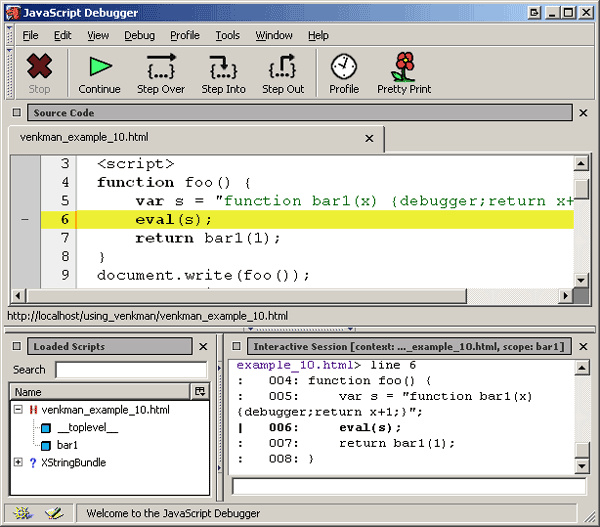
Task: Close the venkman_example_10.html tab
Action: pos(369,138)
